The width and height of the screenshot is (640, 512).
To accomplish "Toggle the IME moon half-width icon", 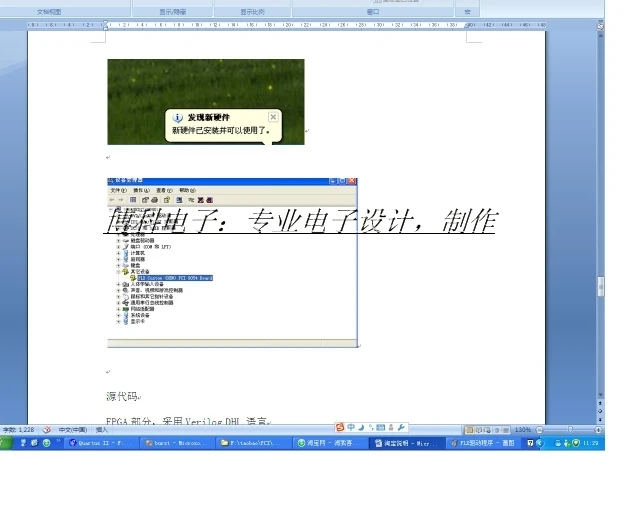I will click(361, 427).
